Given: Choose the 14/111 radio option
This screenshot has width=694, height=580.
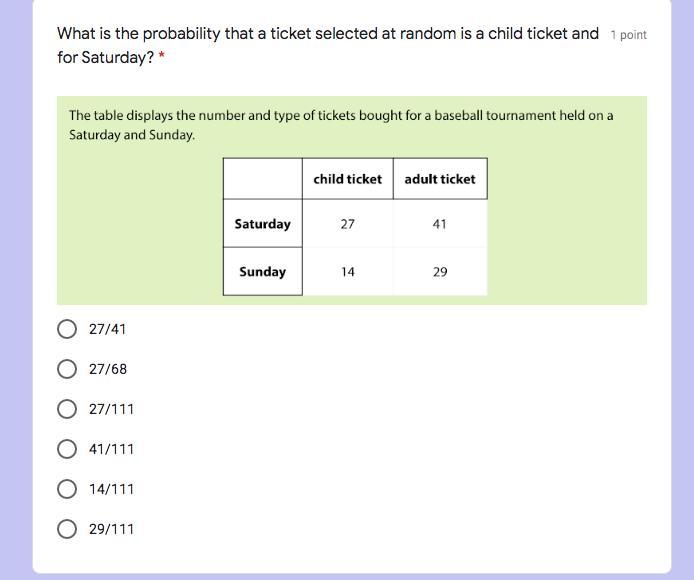Looking at the screenshot, I should (67, 489).
